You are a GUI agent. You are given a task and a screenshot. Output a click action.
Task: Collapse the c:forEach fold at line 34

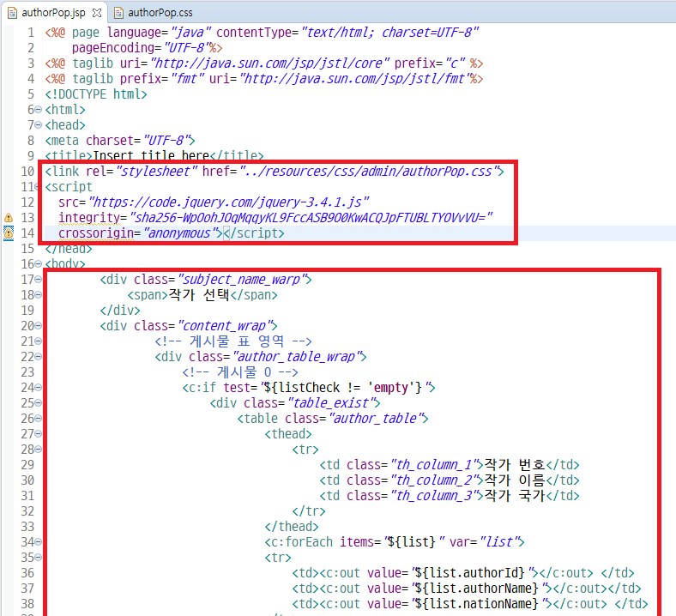pyautogui.click(x=38, y=542)
